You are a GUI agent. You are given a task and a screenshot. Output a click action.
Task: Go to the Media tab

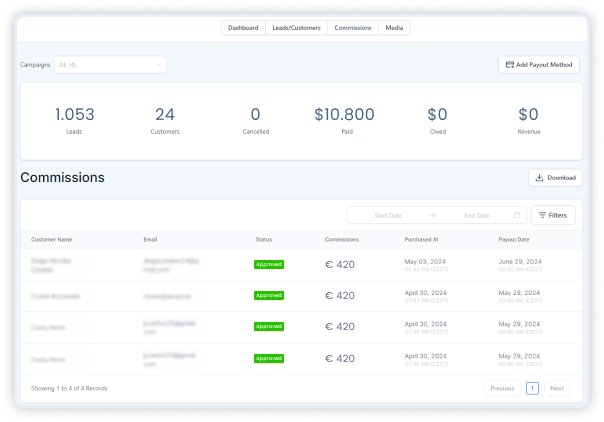[x=395, y=28]
